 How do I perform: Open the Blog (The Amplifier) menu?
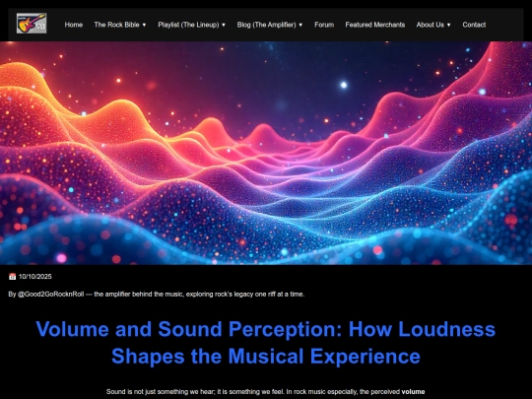(x=266, y=25)
